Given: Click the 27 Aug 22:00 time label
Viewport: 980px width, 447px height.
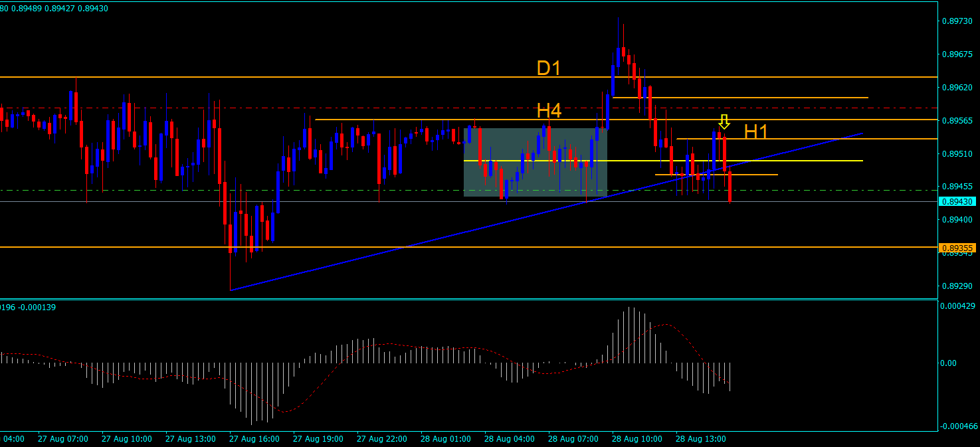Looking at the screenshot, I should pos(382,439).
